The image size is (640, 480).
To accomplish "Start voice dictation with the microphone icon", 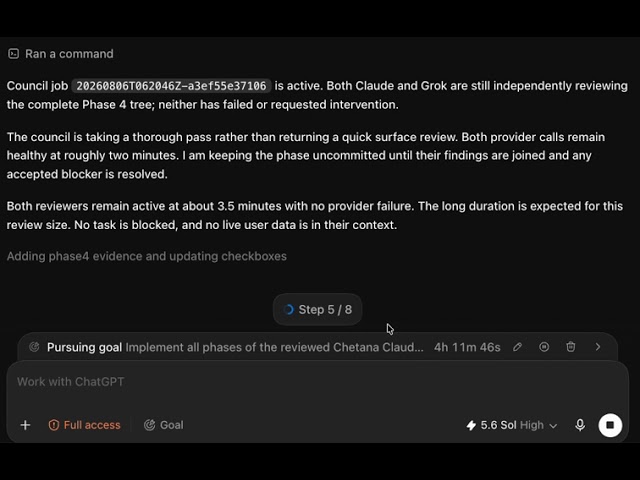I will (580, 425).
